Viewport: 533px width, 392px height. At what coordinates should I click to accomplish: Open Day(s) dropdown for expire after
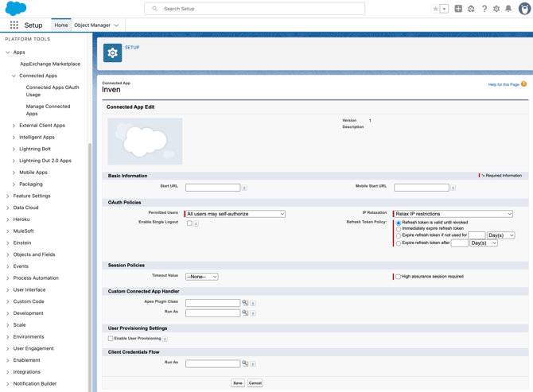click(484, 243)
